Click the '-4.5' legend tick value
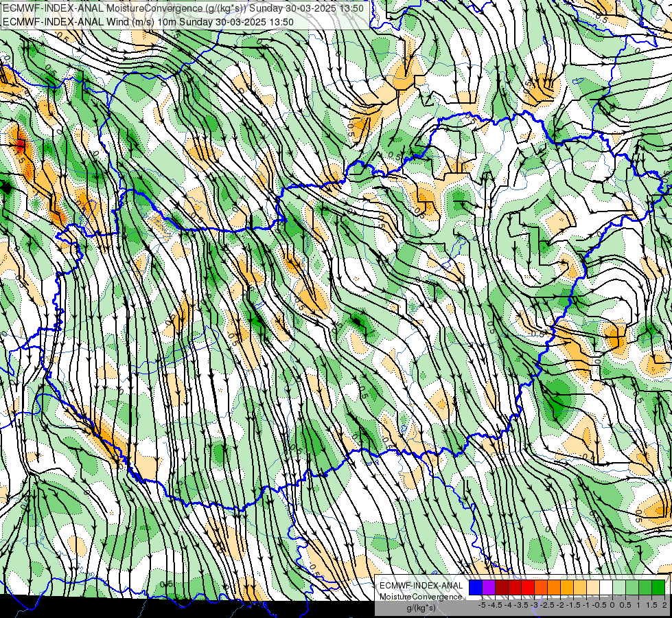 coord(495,605)
